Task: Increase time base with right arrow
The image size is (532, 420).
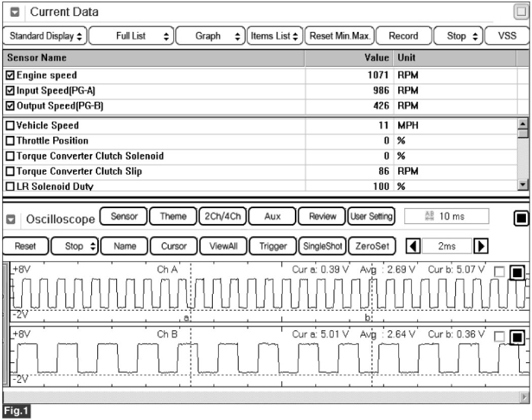Action: pyautogui.click(x=478, y=246)
